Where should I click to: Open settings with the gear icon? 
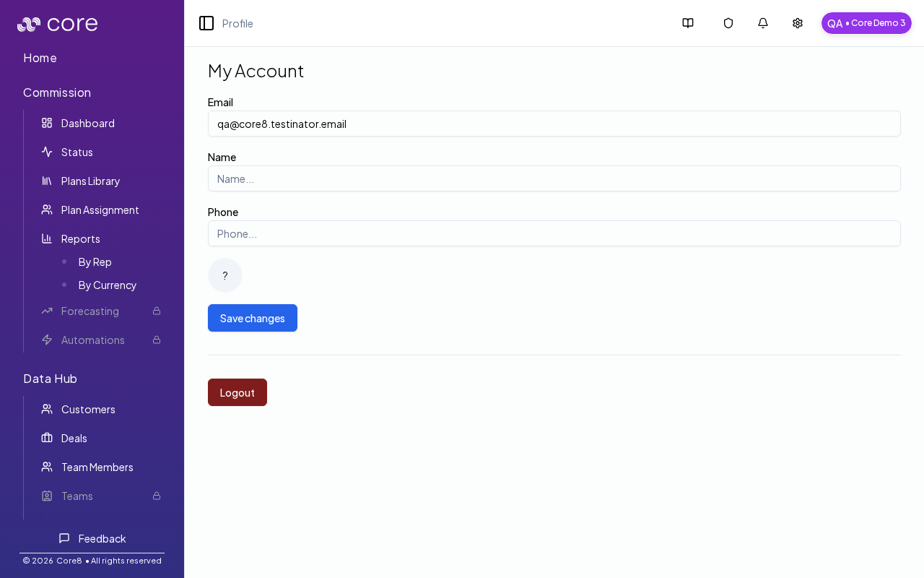(797, 23)
